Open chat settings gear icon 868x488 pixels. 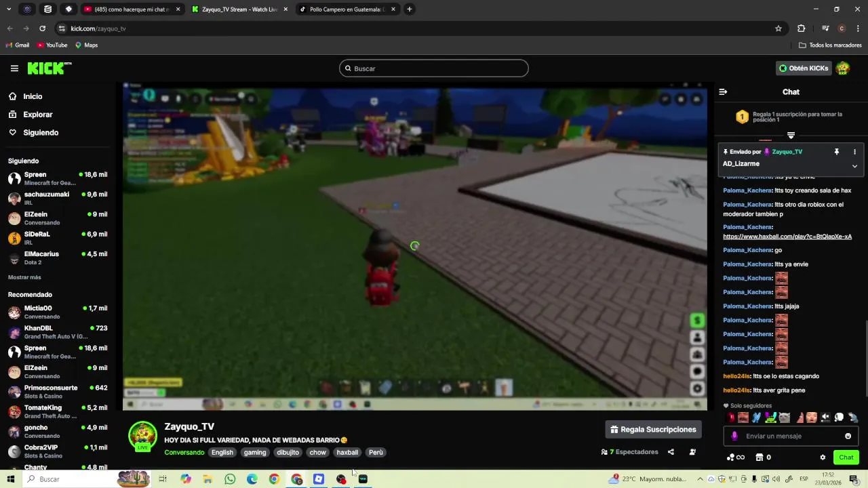tap(823, 457)
